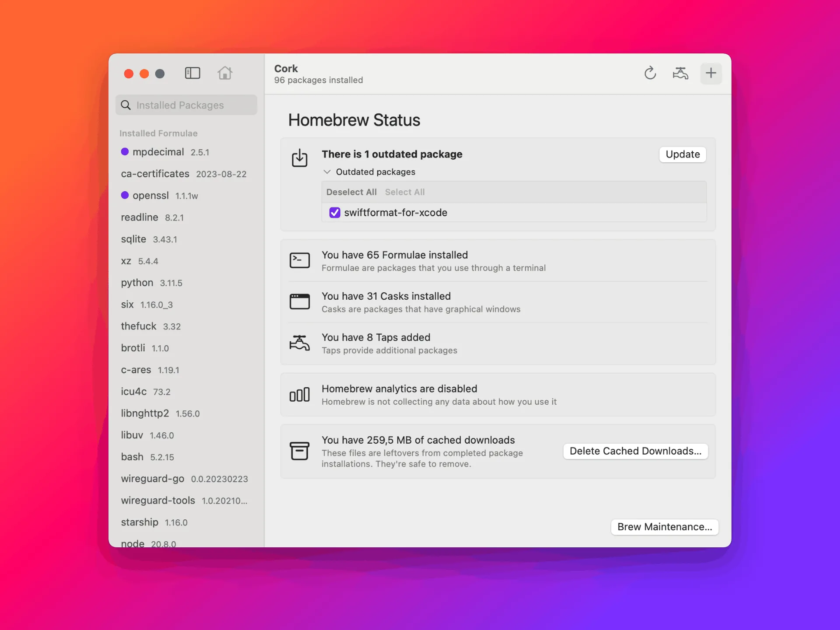Open the add tap faucet icon

680,73
